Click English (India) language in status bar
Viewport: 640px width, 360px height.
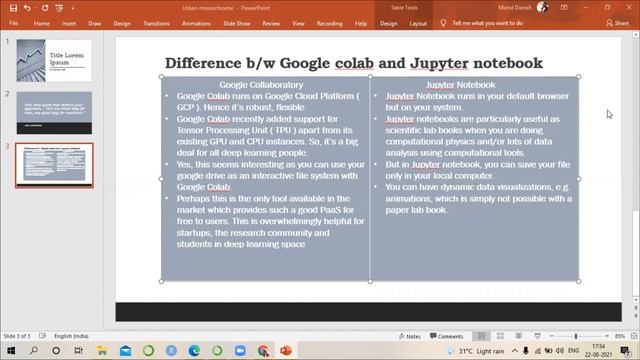click(x=71, y=336)
